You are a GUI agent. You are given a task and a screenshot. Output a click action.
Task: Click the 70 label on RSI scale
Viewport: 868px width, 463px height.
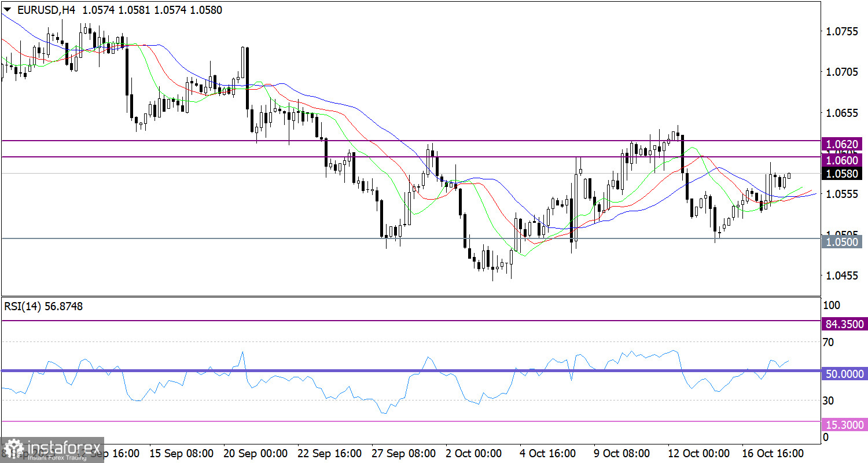click(829, 342)
